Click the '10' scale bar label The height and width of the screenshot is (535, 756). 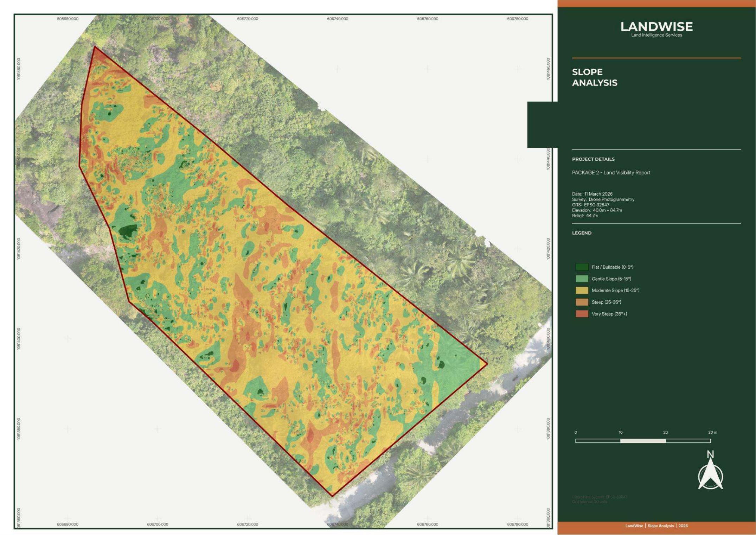[x=621, y=432]
